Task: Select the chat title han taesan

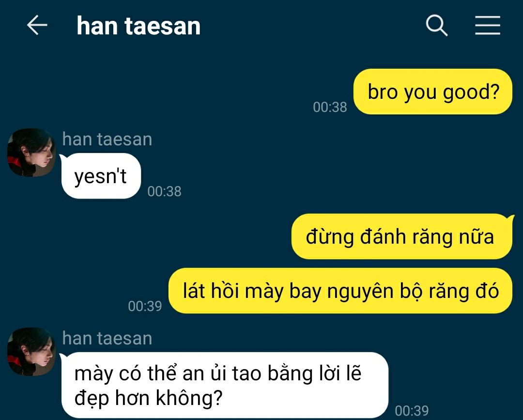Action: click(x=138, y=26)
